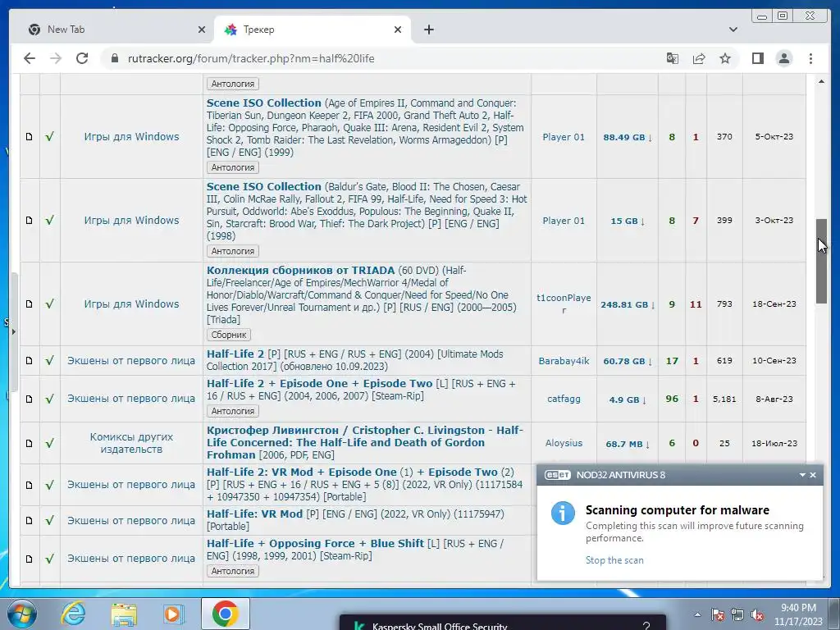840x630 pixels.
Task: Open Chrome's three-dot menu
Action: click(x=810, y=58)
